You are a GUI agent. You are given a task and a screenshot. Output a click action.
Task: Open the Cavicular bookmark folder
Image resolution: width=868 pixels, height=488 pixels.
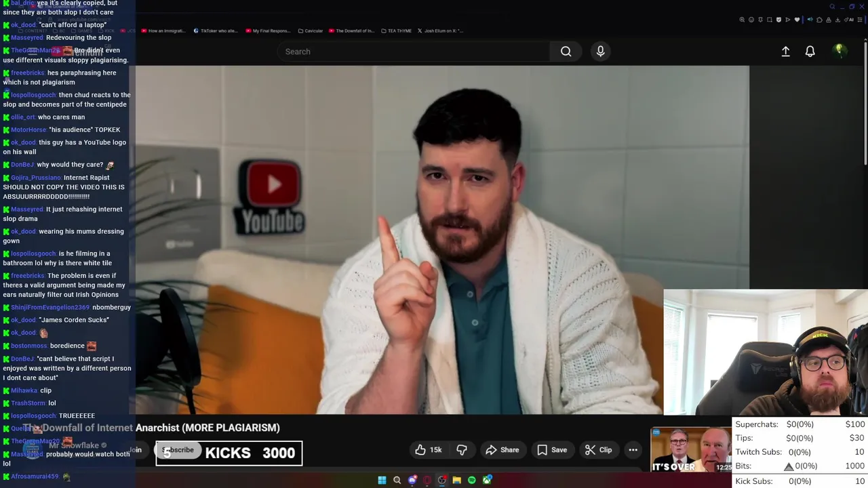310,30
